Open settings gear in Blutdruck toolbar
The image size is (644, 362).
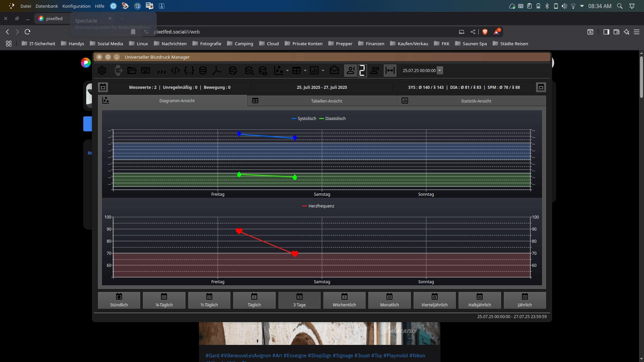click(x=102, y=71)
